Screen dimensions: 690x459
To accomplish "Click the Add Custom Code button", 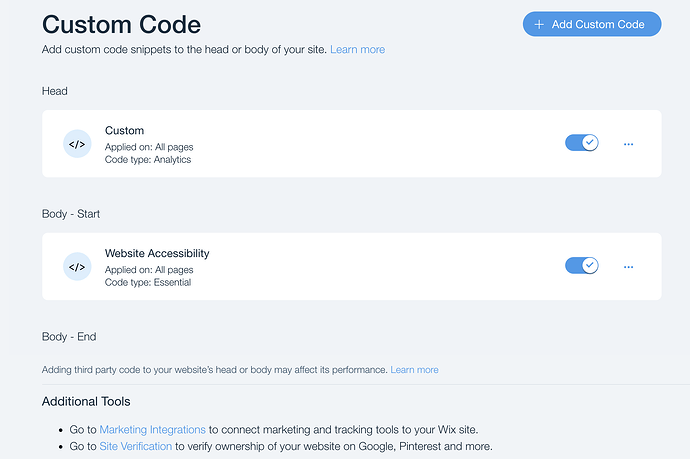I will tap(591, 24).
